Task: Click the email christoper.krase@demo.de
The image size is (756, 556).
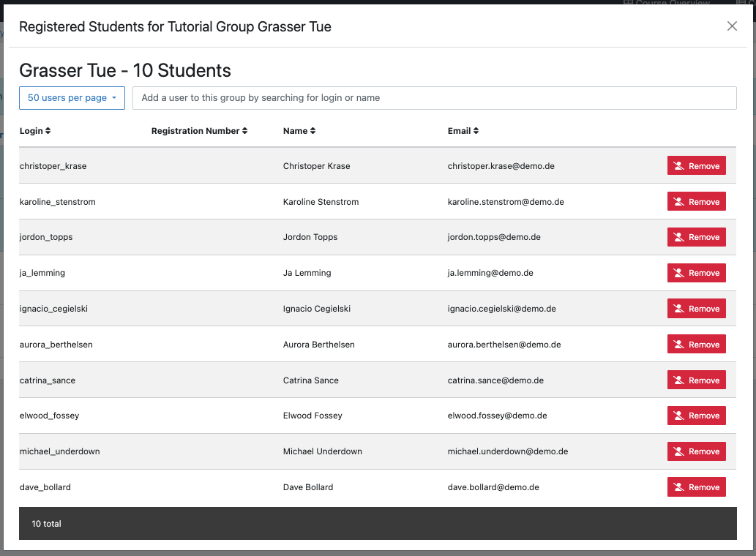Action: (501, 166)
